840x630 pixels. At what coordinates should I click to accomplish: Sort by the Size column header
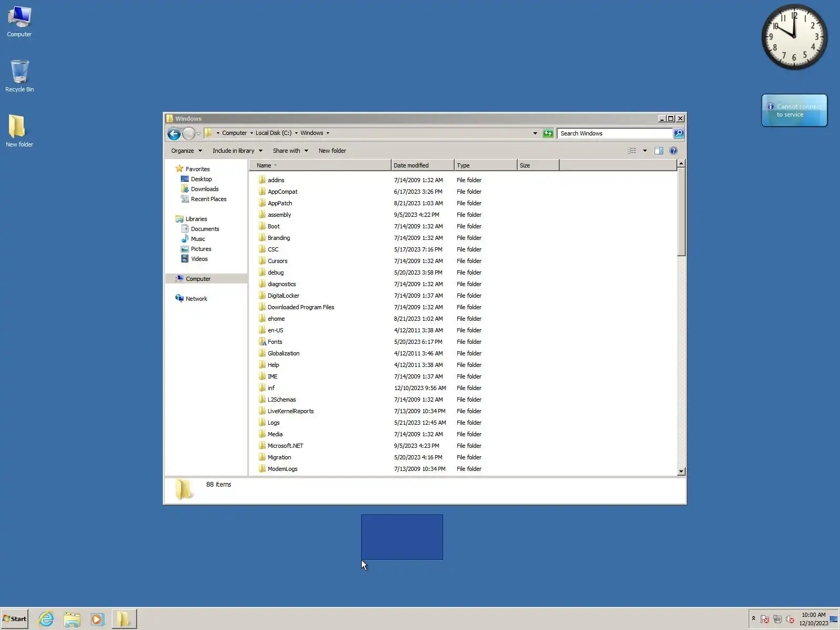click(x=538, y=165)
